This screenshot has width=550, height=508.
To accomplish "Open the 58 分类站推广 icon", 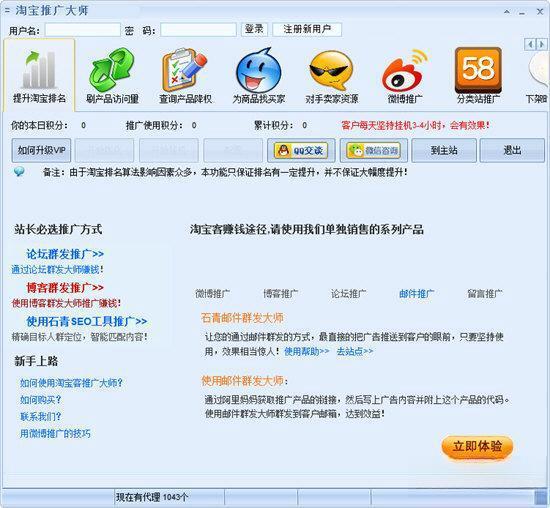I will (478, 75).
